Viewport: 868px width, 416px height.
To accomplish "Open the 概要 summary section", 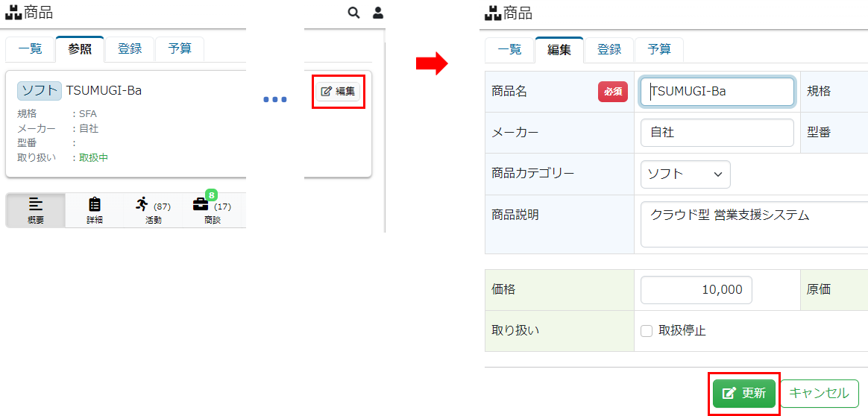I will (36, 211).
